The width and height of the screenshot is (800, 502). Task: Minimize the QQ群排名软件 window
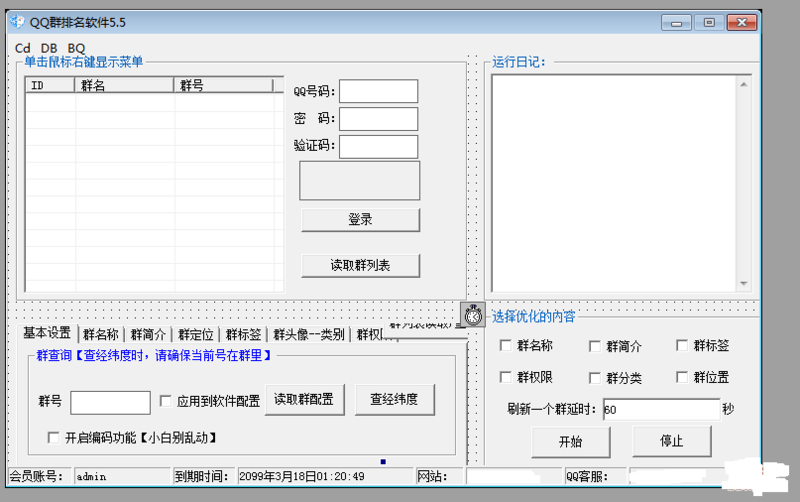coord(677,23)
